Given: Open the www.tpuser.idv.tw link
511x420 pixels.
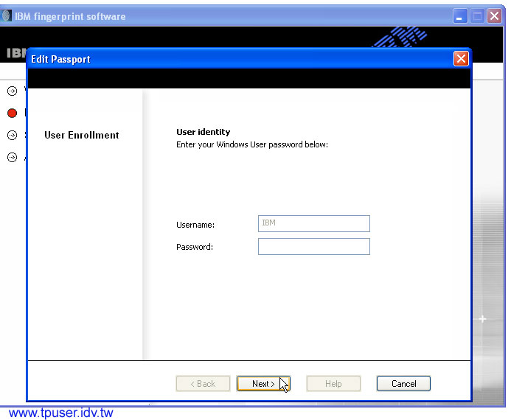Looking at the screenshot, I should pyautogui.click(x=60, y=413).
